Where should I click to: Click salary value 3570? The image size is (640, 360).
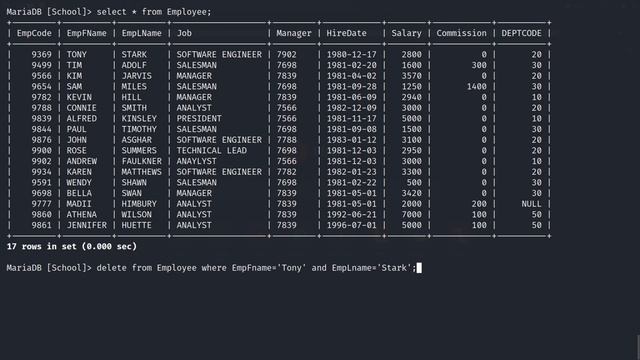411,76
